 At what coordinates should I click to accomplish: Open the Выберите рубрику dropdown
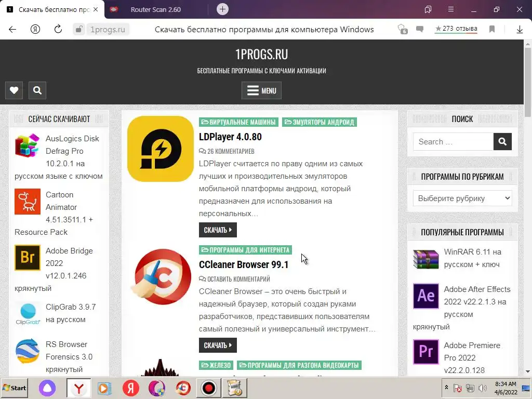point(462,198)
